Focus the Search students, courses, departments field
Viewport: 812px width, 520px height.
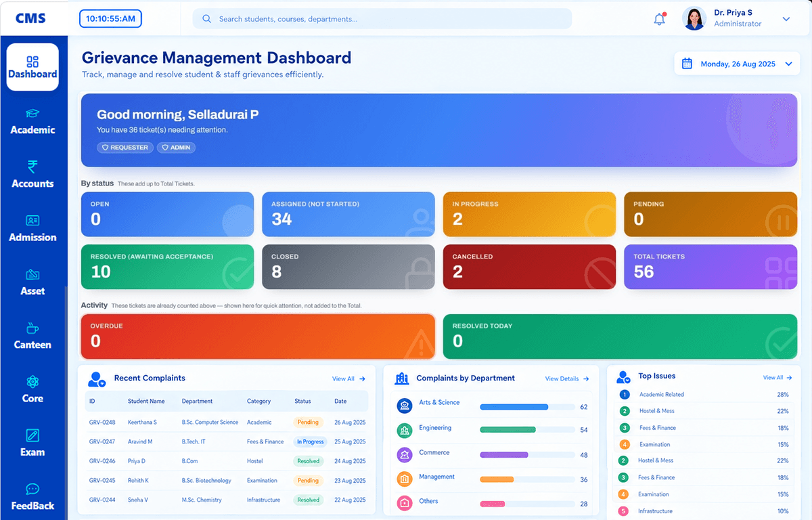point(382,19)
